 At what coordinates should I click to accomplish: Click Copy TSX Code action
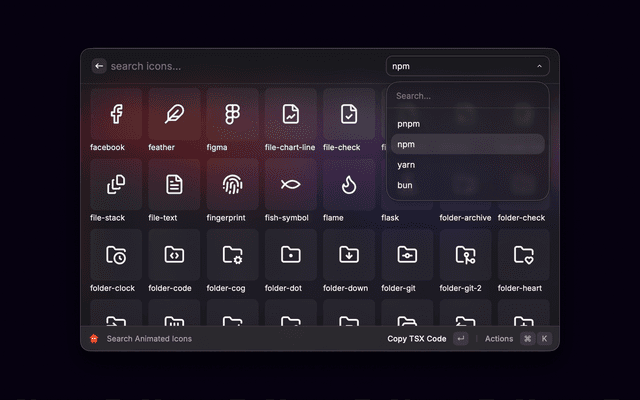pos(417,339)
